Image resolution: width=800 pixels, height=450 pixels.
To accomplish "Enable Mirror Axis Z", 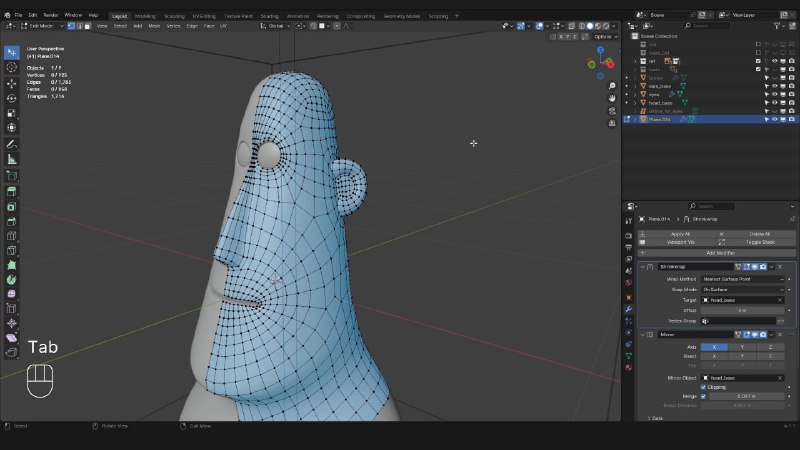I will click(x=770, y=347).
